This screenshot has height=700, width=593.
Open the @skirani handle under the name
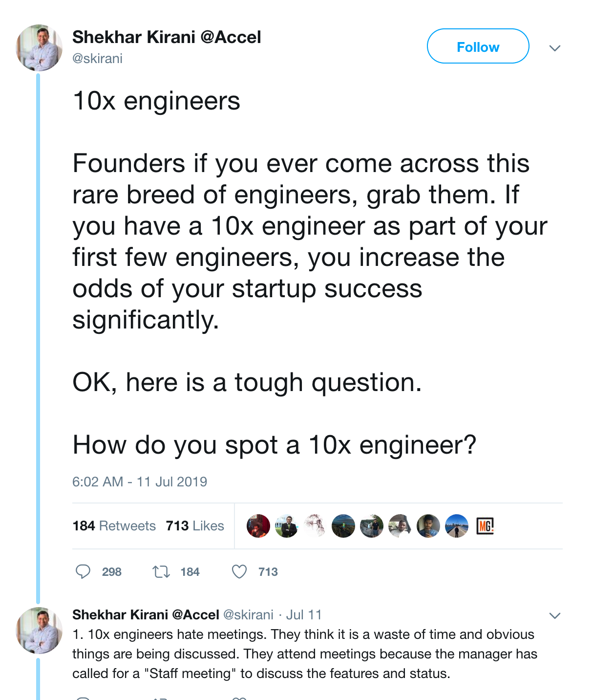pyautogui.click(x=97, y=59)
